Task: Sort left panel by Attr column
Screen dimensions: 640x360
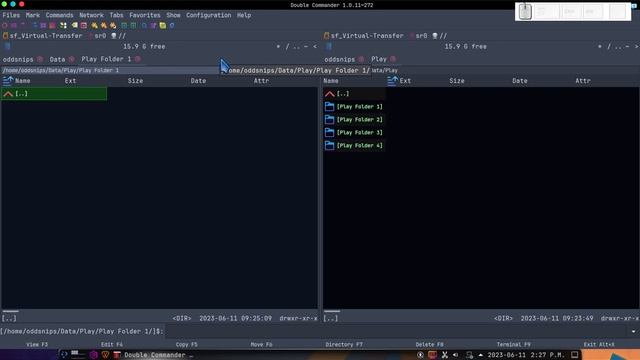Action: point(261,81)
